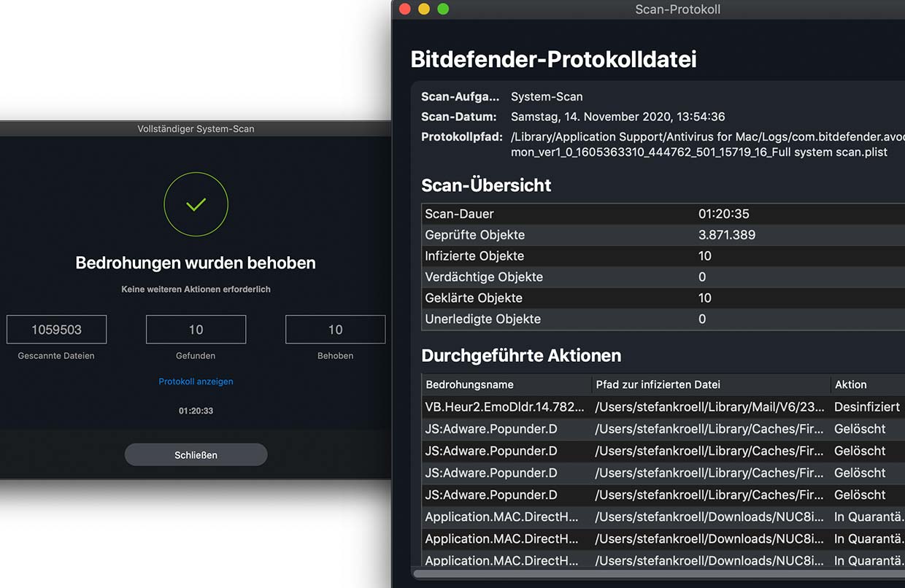
Task: Click the 'Gescannte Dateien' label
Action: pyautogui.click(x=56, y=356)
